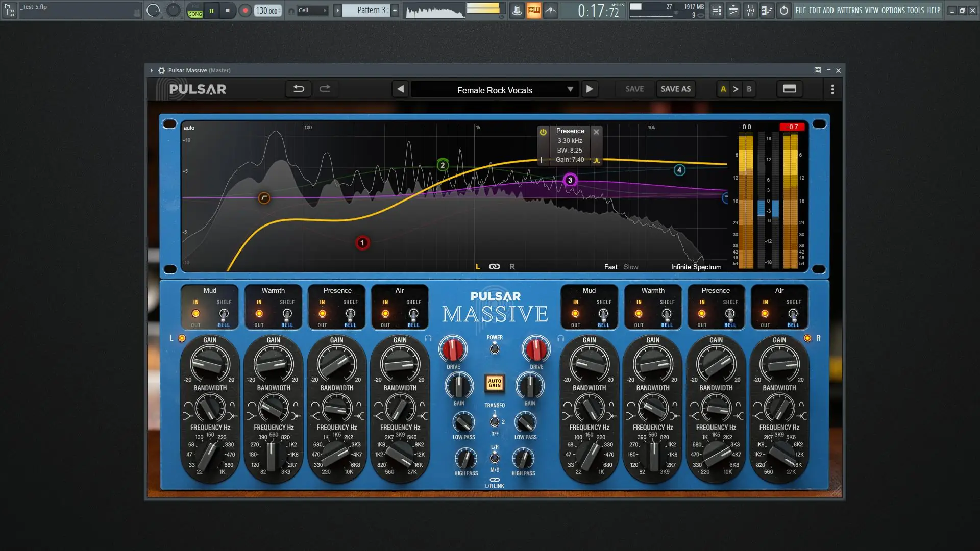Toggle the AUTO GAIN button
980x551 pixels.
pyautogui.click(x=494, y=383)
